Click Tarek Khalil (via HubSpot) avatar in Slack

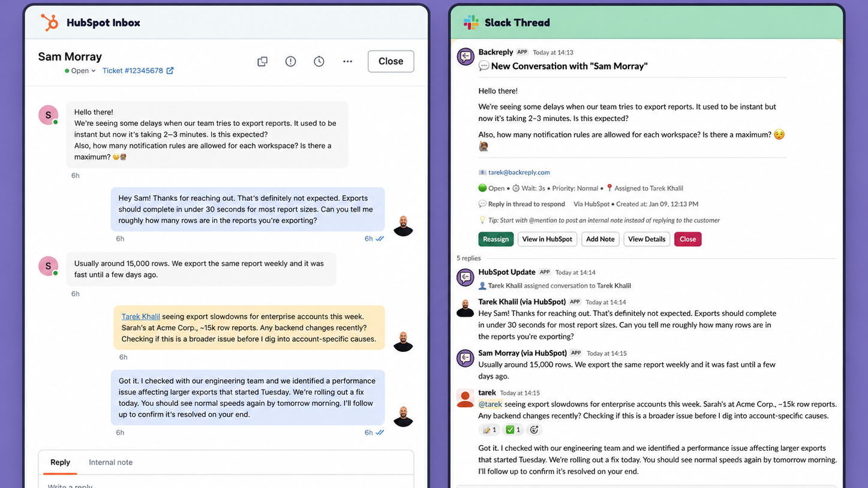pos(465,307)
